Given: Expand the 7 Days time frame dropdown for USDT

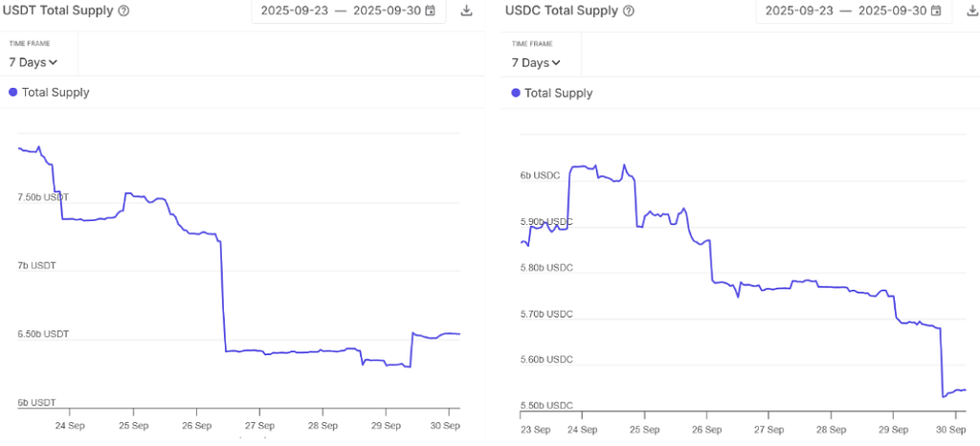Looking at the screenshot, I should (33, 62).
